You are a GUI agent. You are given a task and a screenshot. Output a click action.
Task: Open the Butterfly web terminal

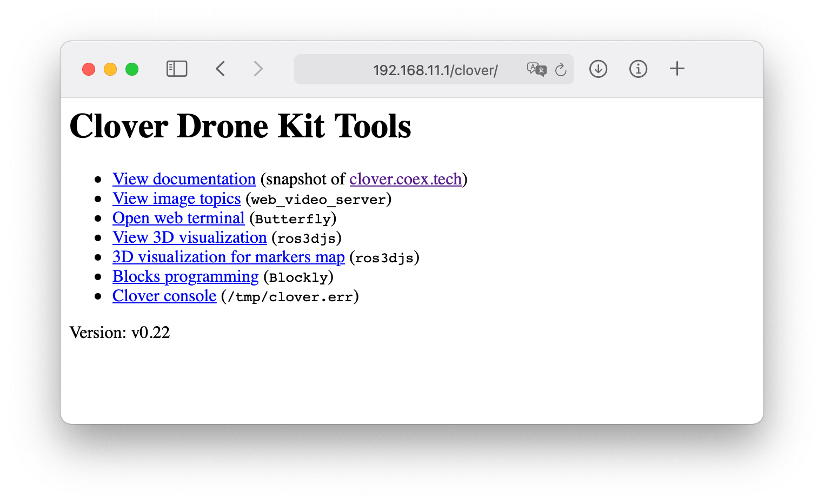[x=178, y=218]
